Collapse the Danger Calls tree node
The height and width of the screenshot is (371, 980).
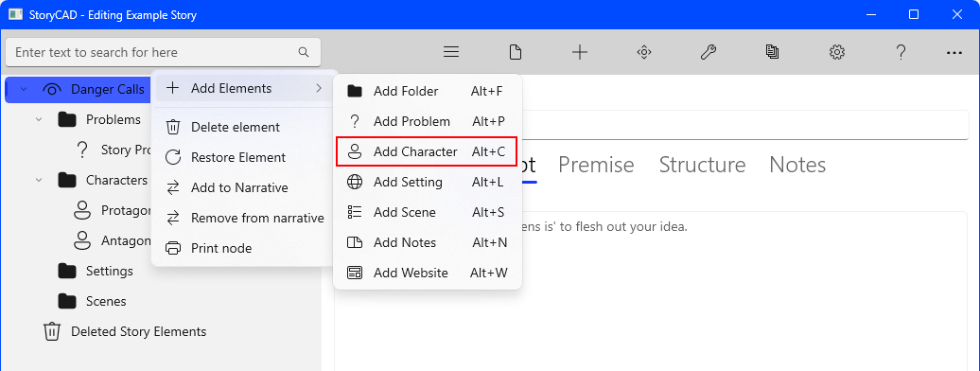pos(24,90)
